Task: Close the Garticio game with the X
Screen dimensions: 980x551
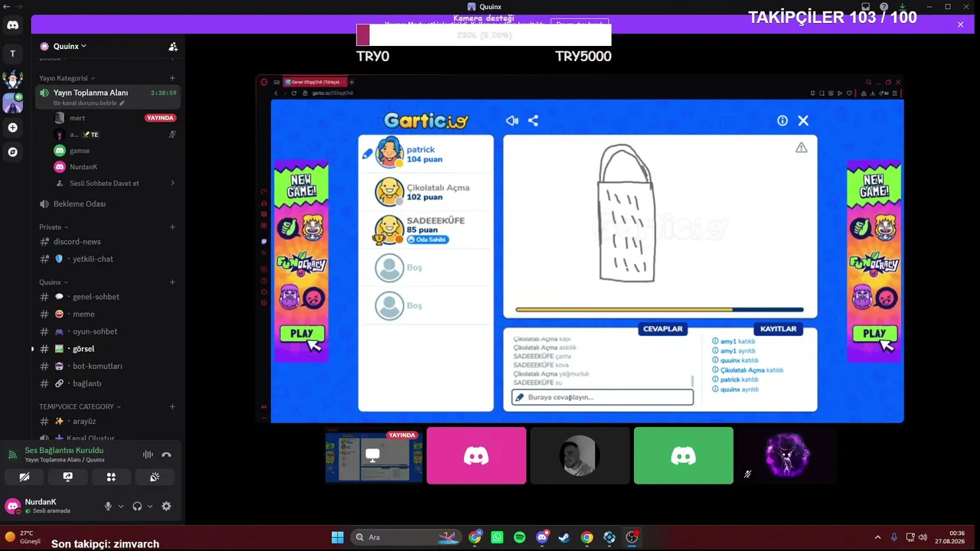Action: click(803, 121)
